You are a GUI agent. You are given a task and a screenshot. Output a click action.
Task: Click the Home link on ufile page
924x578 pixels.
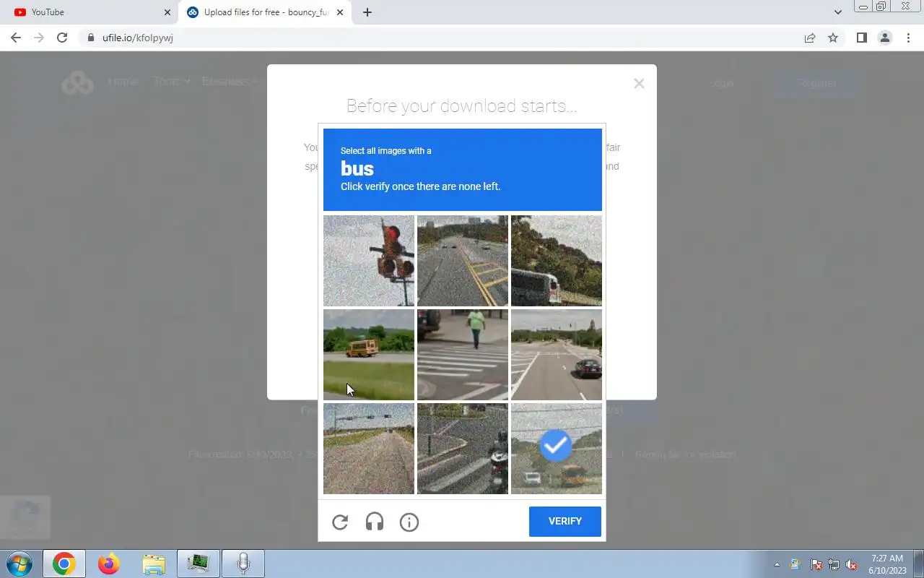tap(123, 82)
